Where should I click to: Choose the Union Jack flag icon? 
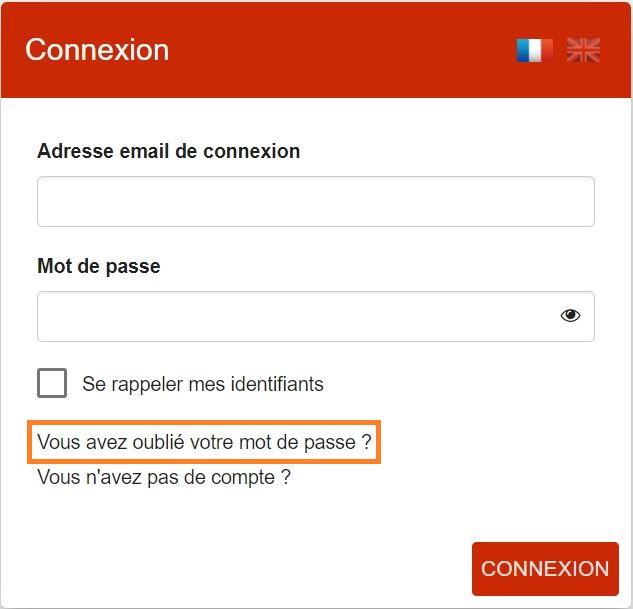(x=583, y=50)
